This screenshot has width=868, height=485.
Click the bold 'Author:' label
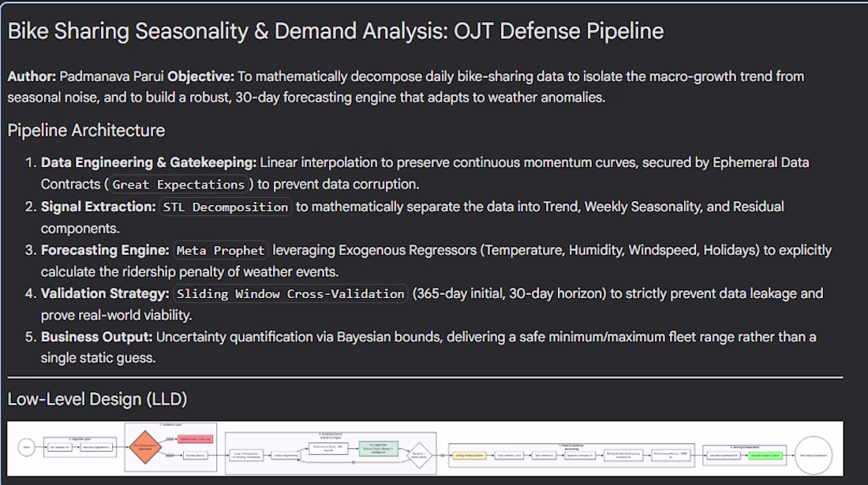pyautogui.click(x=32, y=76)
